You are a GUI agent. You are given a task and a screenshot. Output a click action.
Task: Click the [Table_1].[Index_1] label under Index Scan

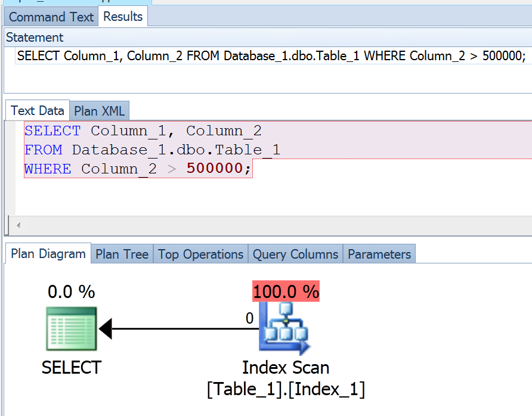point(286,389)
